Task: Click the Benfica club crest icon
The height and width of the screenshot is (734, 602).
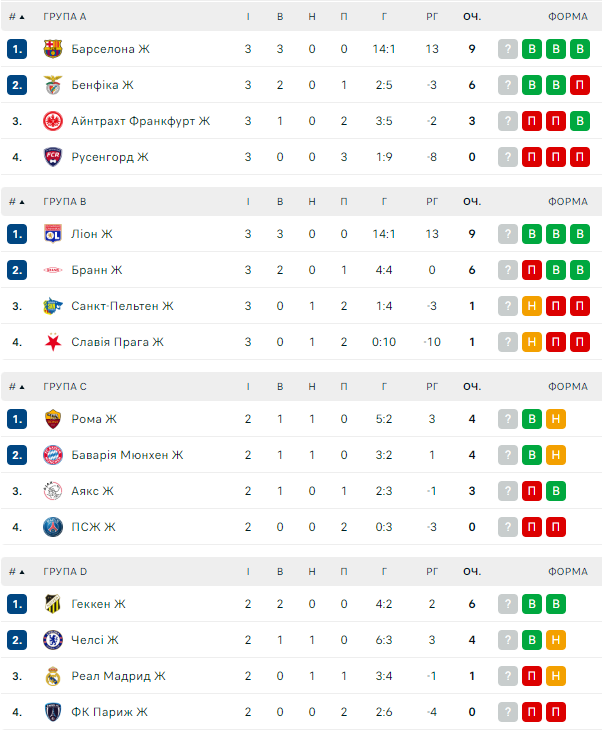Action: pyautogui.click(x=53, y=85)
